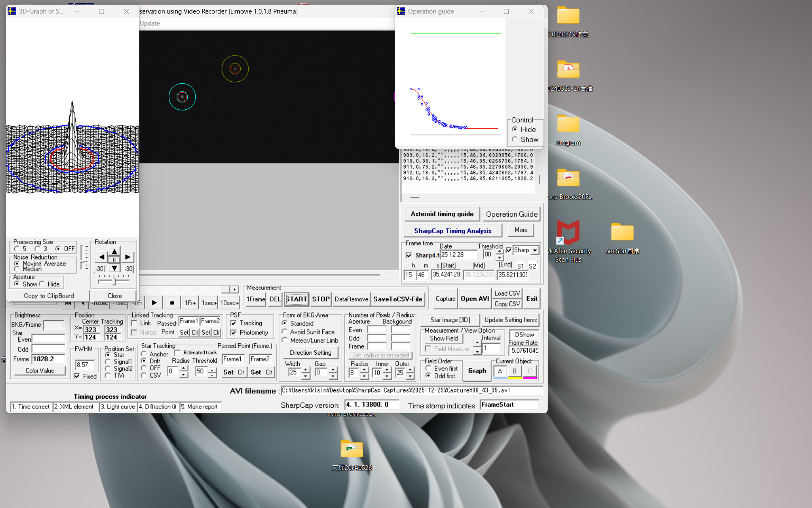Open the Sharp dropdown in Frame time
812x508 pixels.
point(535,250)
